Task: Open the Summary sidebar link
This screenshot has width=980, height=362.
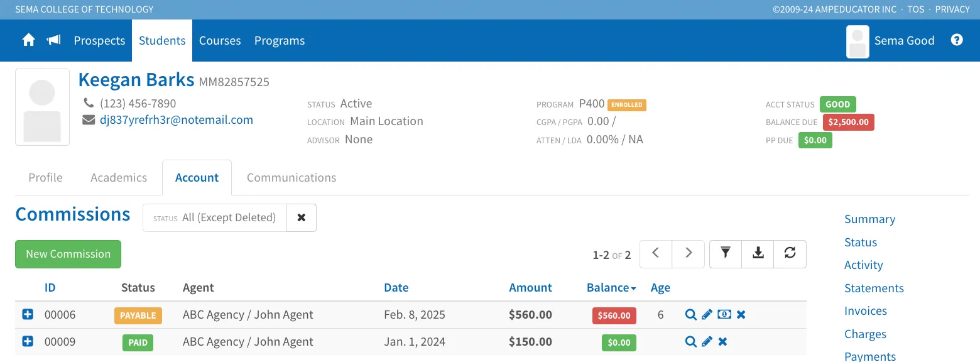Action: [870, 219]
